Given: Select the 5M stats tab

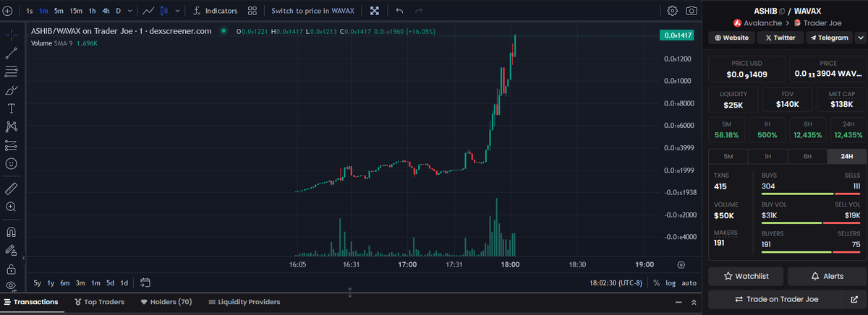Looking at the screenshot, I should pos(728,156).
